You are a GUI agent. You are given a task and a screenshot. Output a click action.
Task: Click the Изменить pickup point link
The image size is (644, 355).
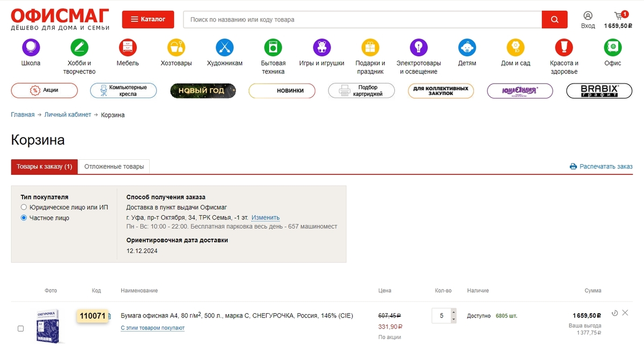(265, 218)
